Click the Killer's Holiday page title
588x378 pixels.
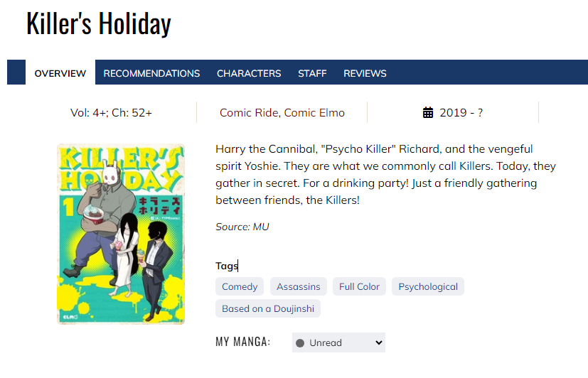coord(99,23)
